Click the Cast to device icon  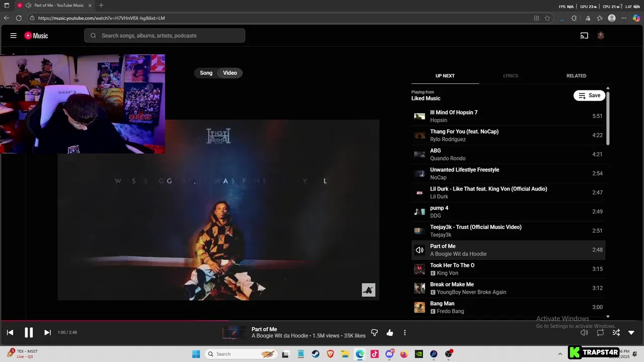[584, 36]
